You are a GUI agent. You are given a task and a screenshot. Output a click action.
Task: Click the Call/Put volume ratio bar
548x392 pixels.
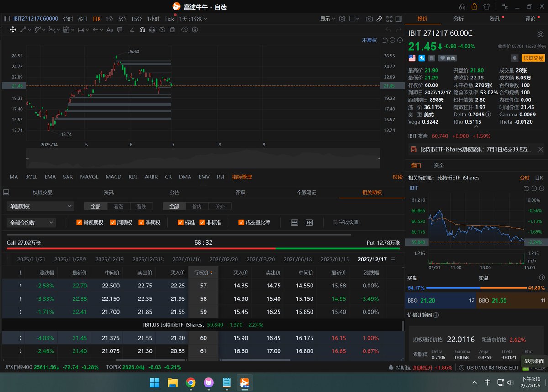203,248
